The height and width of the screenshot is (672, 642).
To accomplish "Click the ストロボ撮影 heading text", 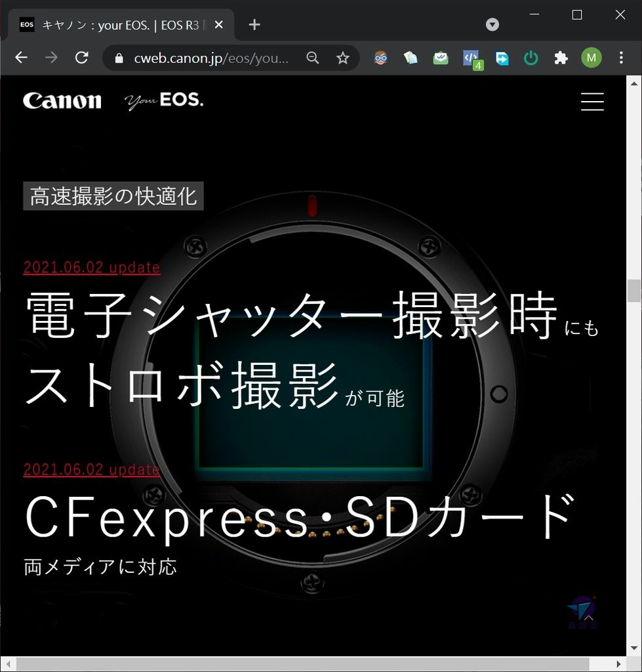I will pos(183,385).
